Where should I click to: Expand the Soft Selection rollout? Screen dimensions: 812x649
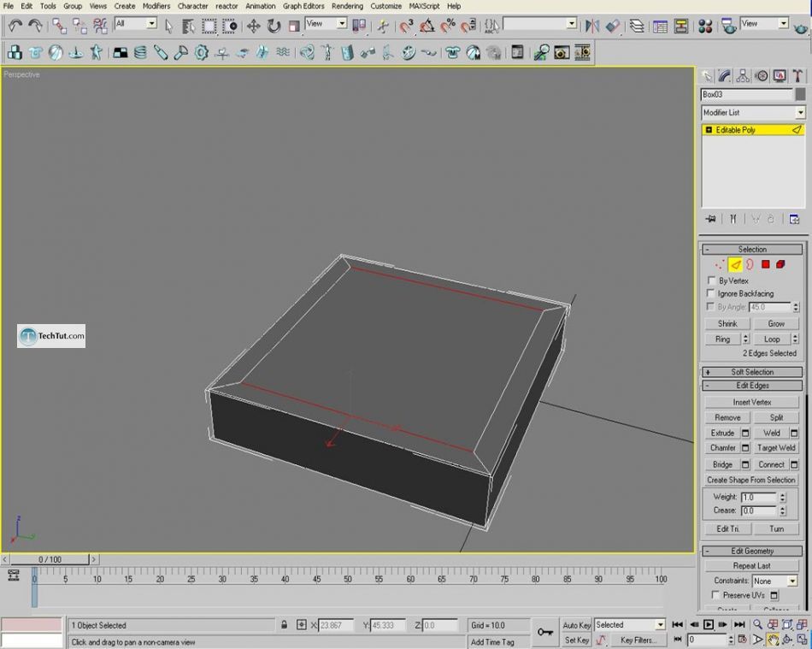click(752, 372)
